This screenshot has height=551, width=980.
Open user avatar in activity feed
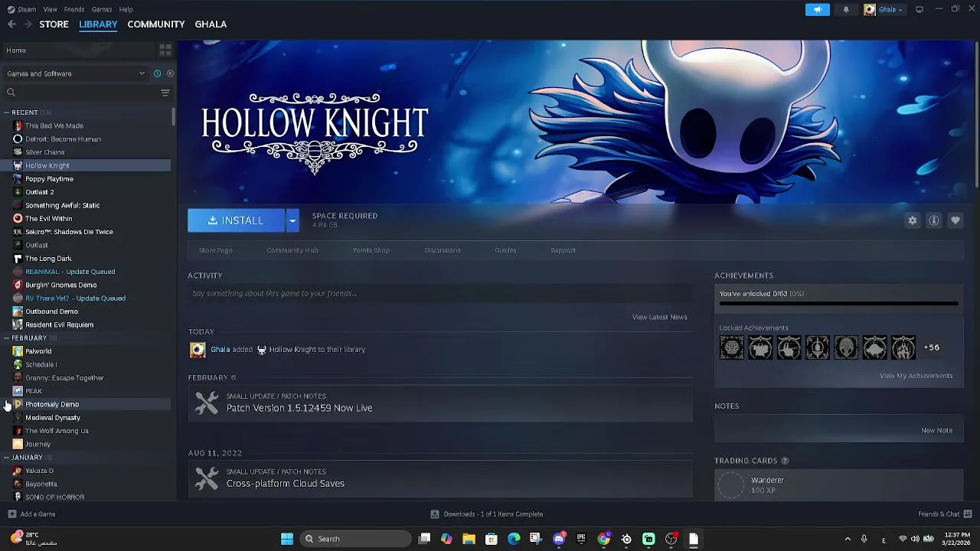point(198,350)
